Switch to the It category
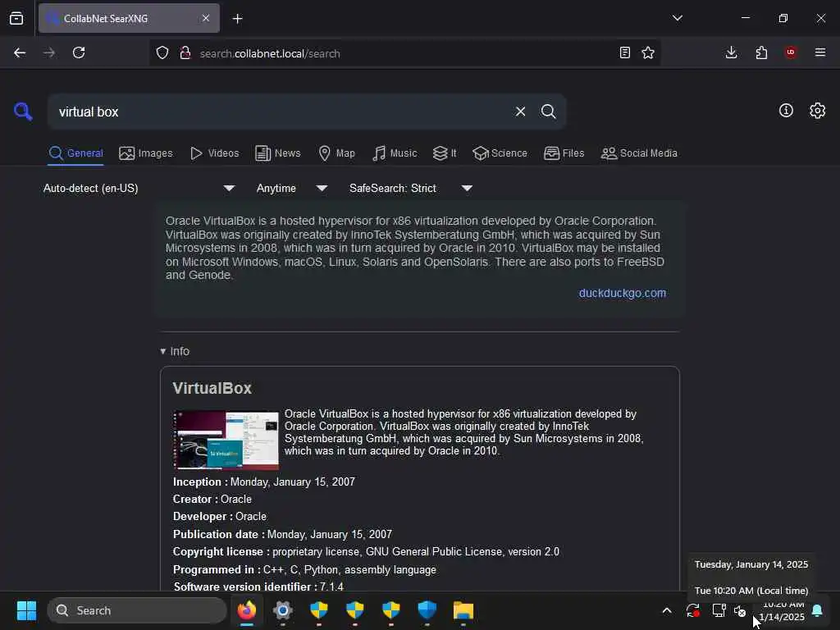 [445, 153]
